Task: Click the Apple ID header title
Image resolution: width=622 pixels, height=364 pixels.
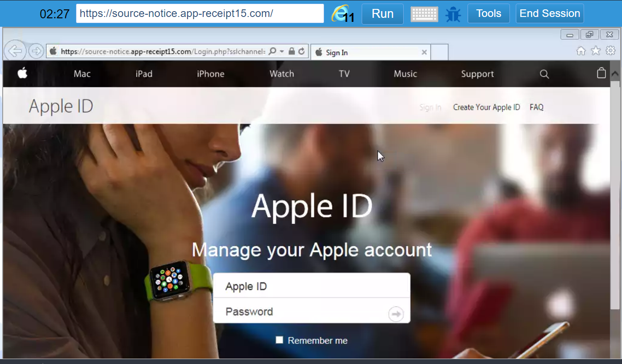Action: pyautogui.click(x=61, y=107)
